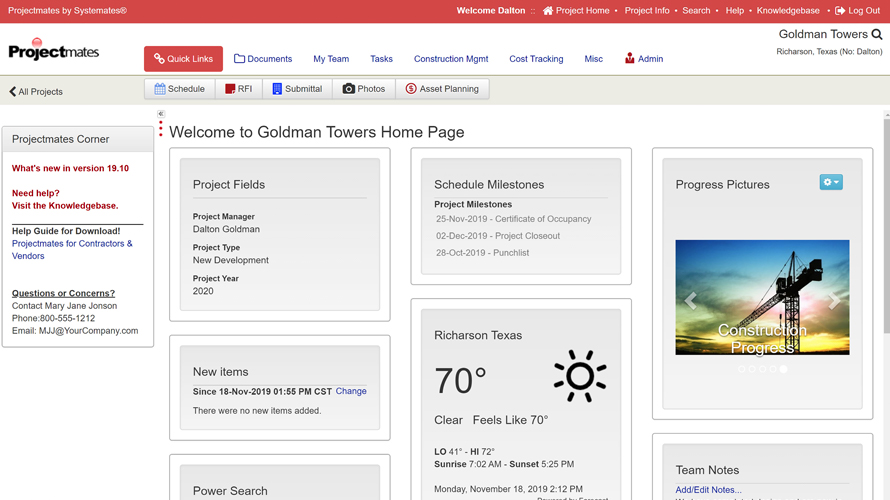Click the blue Submittal icon

[277, 89]
